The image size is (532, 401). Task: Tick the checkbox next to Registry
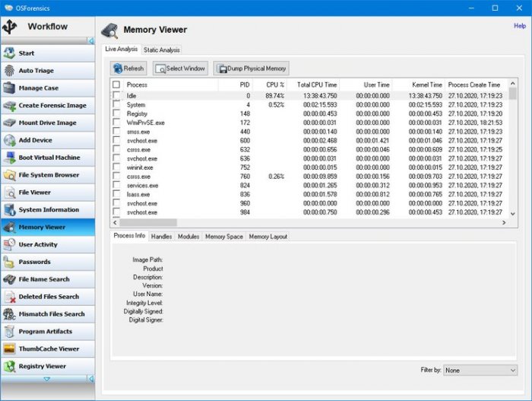click(x=116, y=113)
